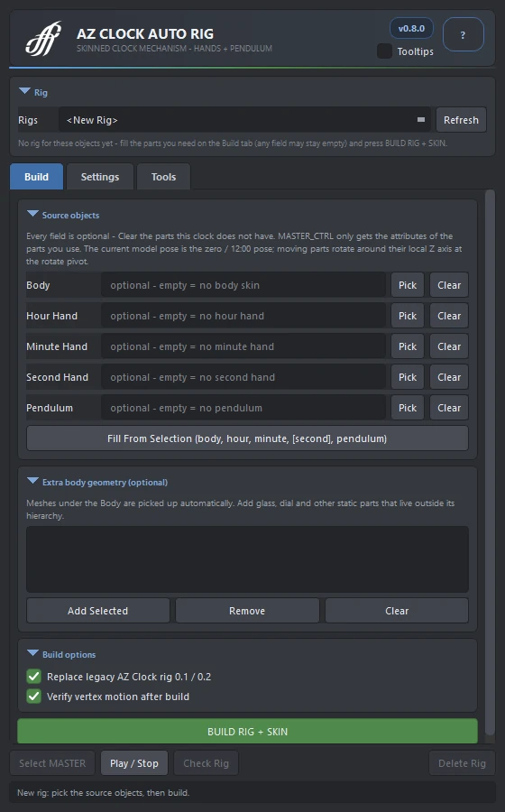The width and height of the screenshot is (505, 812).
Task: Uncheck Verify vertex motion after build
Action: (34, 696)
